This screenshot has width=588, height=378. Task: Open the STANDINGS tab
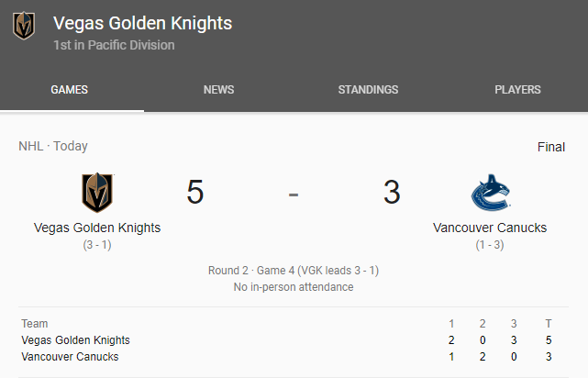pyautogui.click(x=368, y=90)
